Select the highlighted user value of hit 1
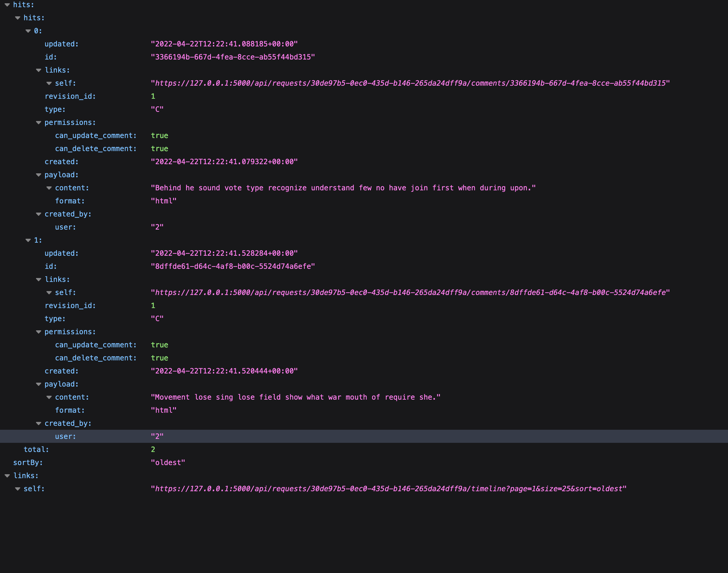 157,436
